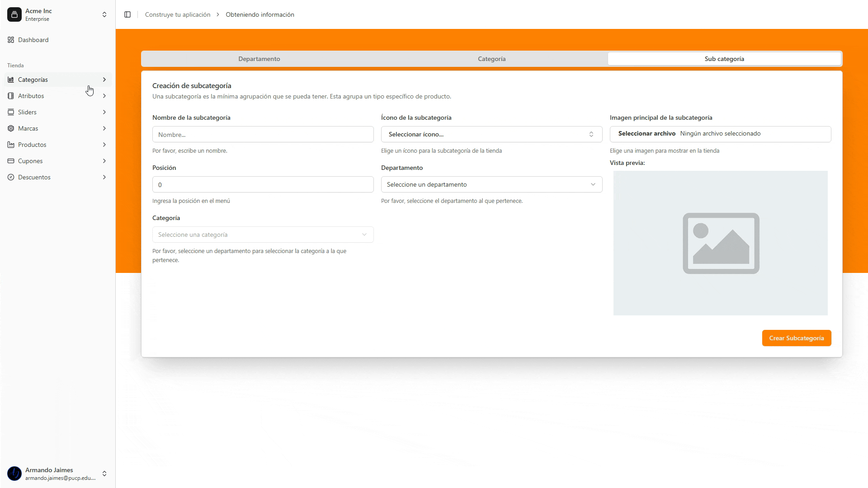Open the Seleccionar ícono selector
The image size is (868, 488).
pos(491,134)
